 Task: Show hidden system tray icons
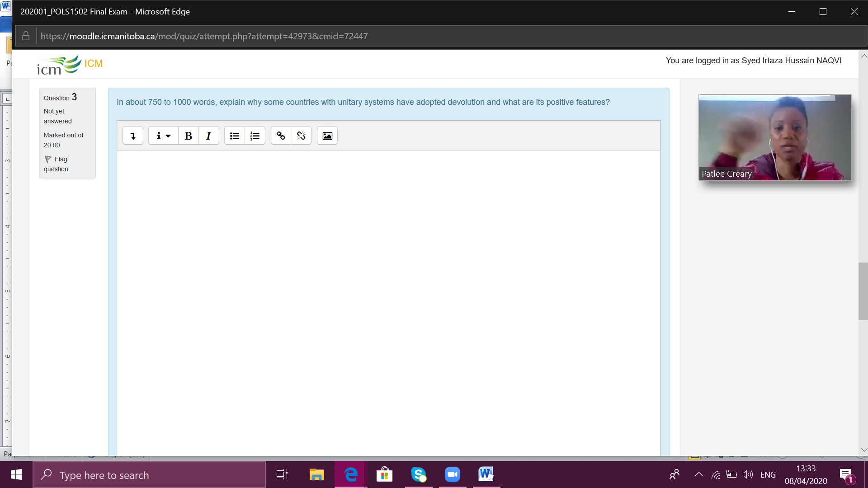(698, 474)
